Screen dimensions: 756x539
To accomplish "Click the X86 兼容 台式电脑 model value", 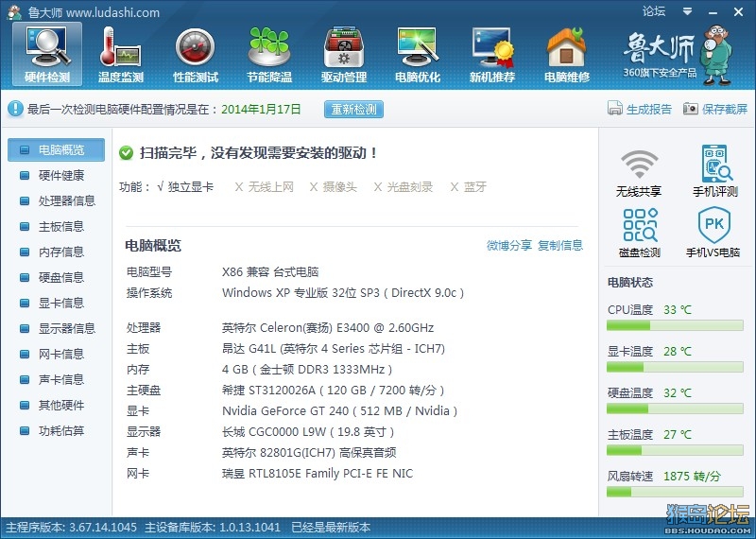I will point(270,272).
